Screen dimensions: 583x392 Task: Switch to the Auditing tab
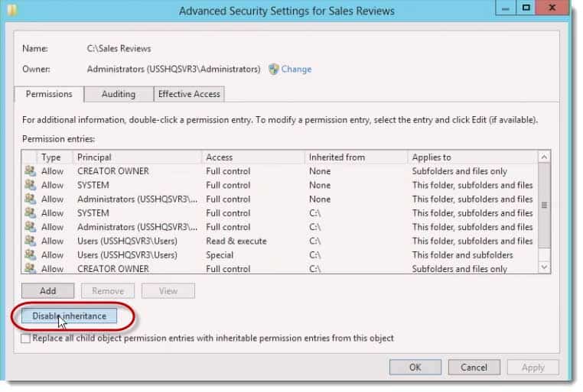click(119, 94)
